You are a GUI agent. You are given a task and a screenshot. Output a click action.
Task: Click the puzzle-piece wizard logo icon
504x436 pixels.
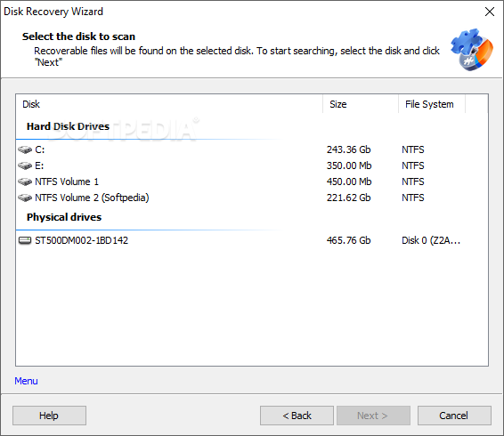click(x=471, y=50)
